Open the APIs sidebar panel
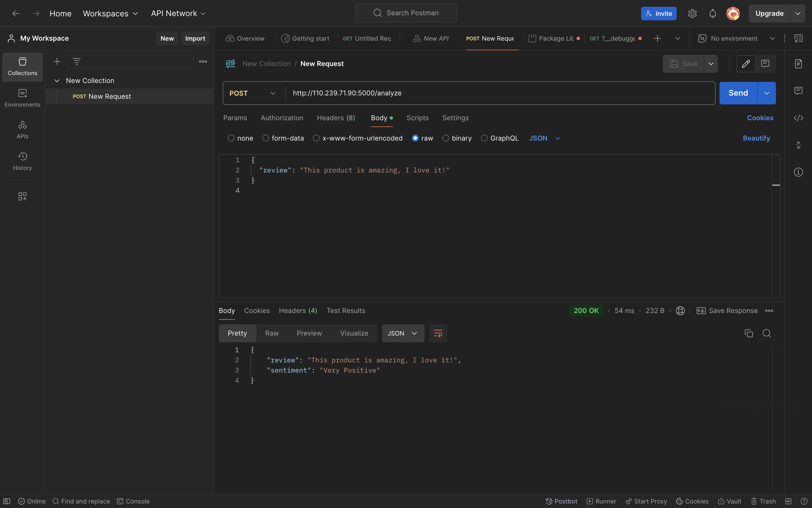Screen dimensions: 812x508 point(23,130)
